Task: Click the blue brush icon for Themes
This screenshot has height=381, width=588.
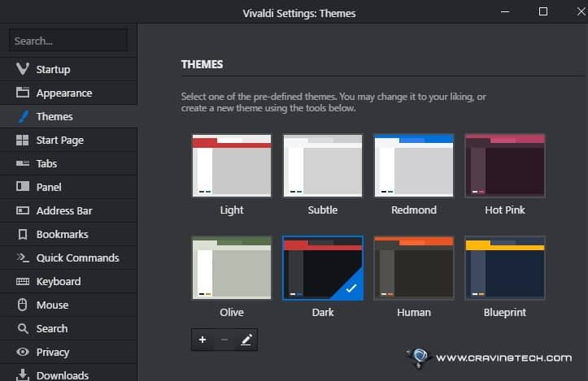Action: (24, 116)
